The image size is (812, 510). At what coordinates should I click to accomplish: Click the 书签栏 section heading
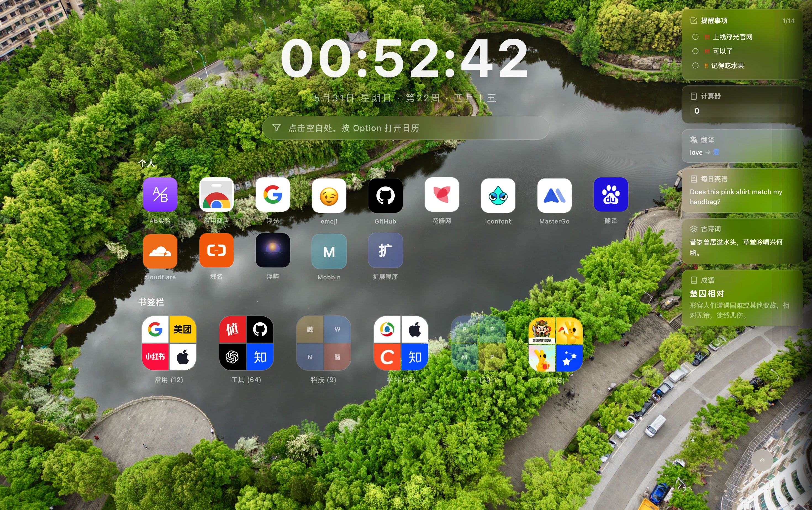(x=151, y=302)
